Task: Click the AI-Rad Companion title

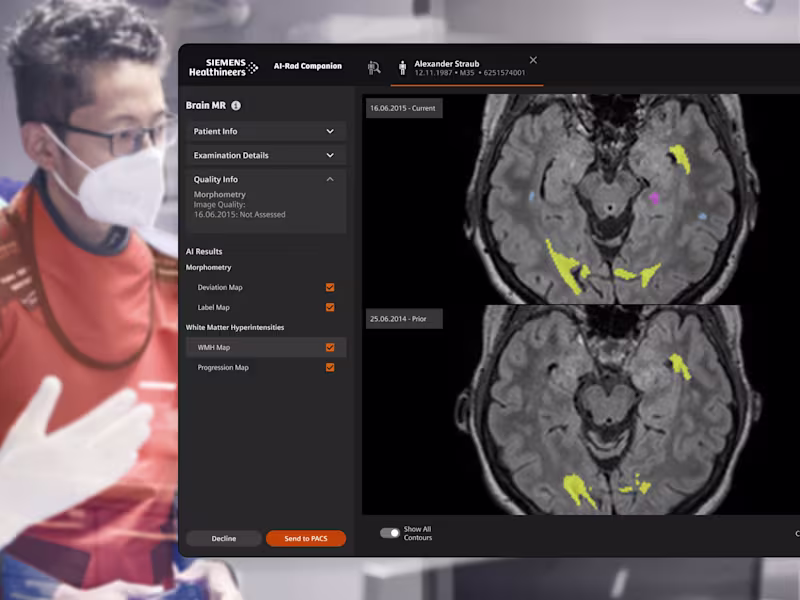Action: pos(307,65)
